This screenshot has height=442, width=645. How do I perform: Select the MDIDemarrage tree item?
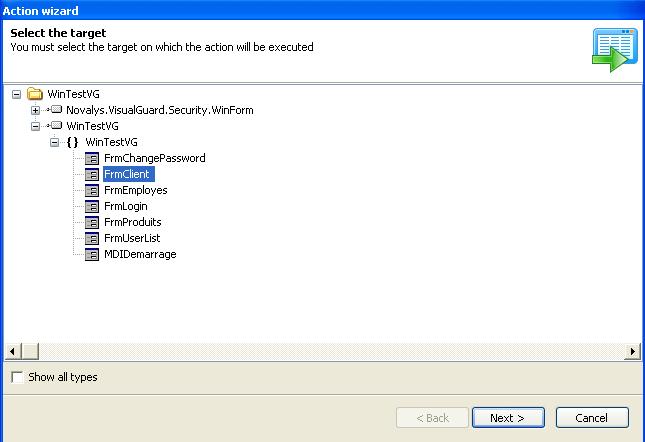click(140, 254)
